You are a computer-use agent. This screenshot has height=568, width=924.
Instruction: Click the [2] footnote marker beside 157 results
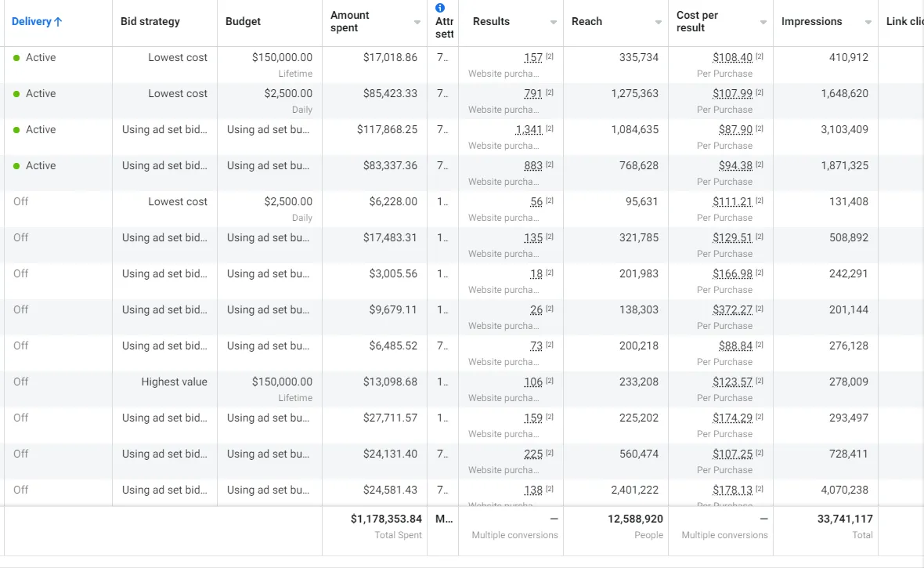tap(550, 56)
